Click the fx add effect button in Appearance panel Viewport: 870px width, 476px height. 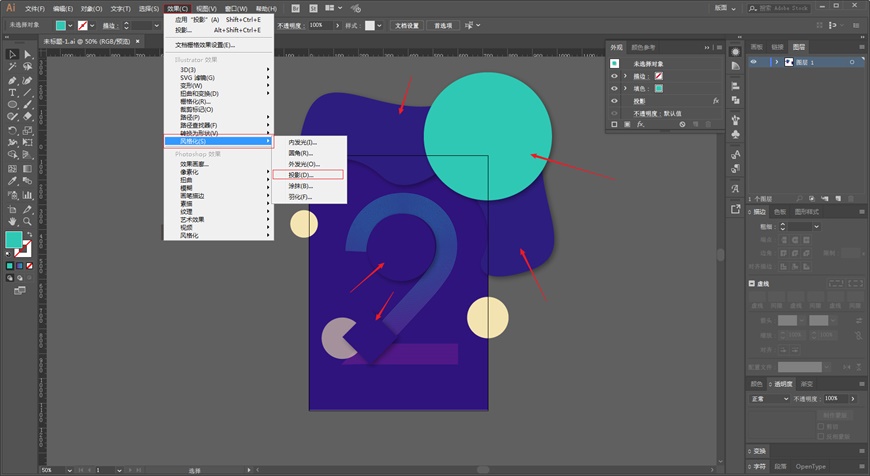click(x=640, y=124)
